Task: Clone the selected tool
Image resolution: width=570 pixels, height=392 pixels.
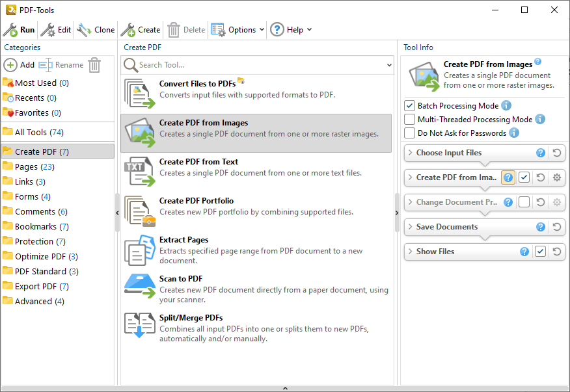Action: [96, 30]
